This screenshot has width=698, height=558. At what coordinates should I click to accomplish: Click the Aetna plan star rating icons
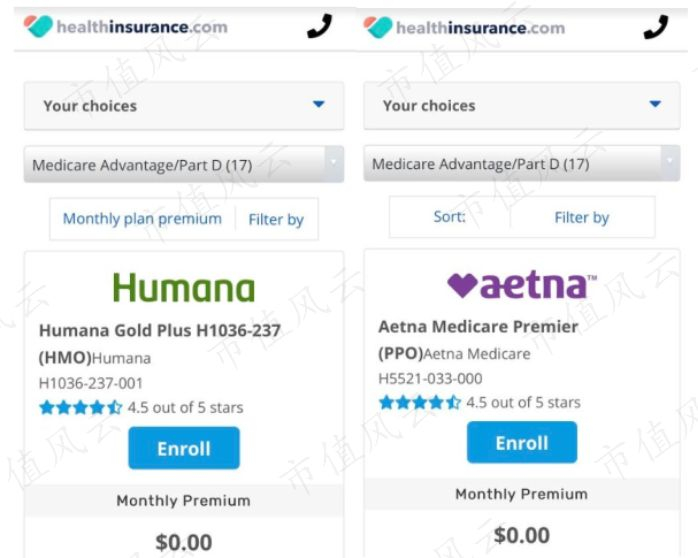coord(420,402)
